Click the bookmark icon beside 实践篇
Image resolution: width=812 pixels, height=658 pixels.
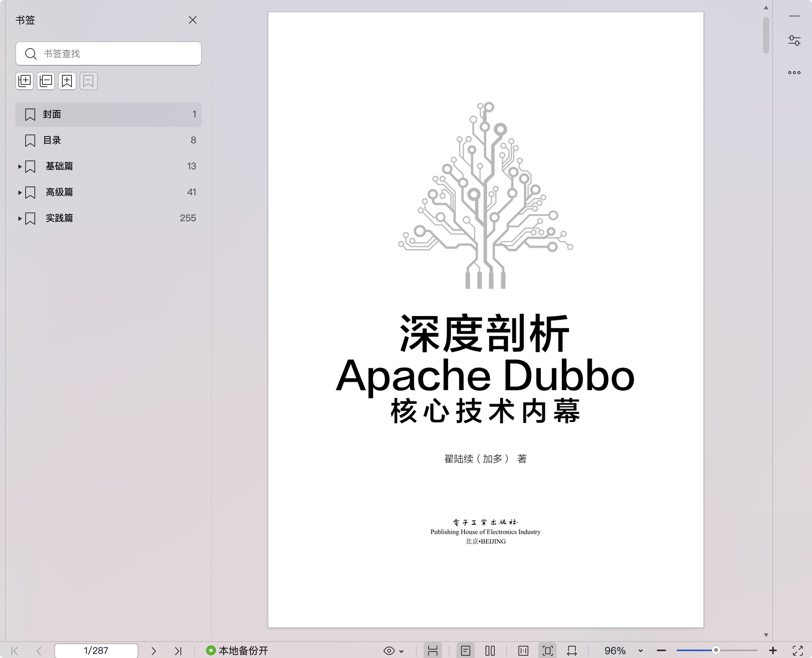[30, 219]
